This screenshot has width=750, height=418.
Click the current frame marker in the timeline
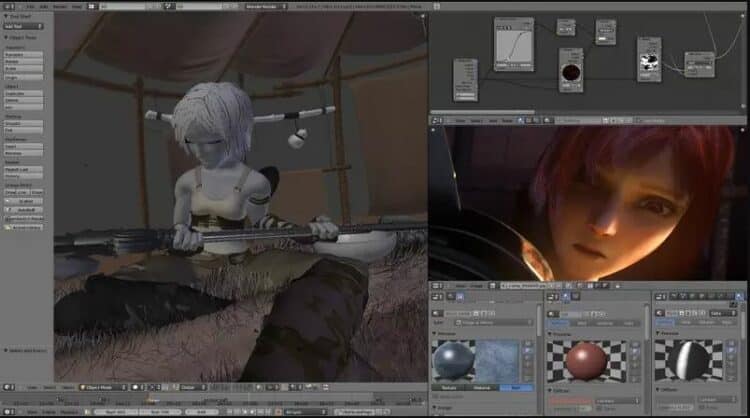pyautogui.click(x=149, y=398)
